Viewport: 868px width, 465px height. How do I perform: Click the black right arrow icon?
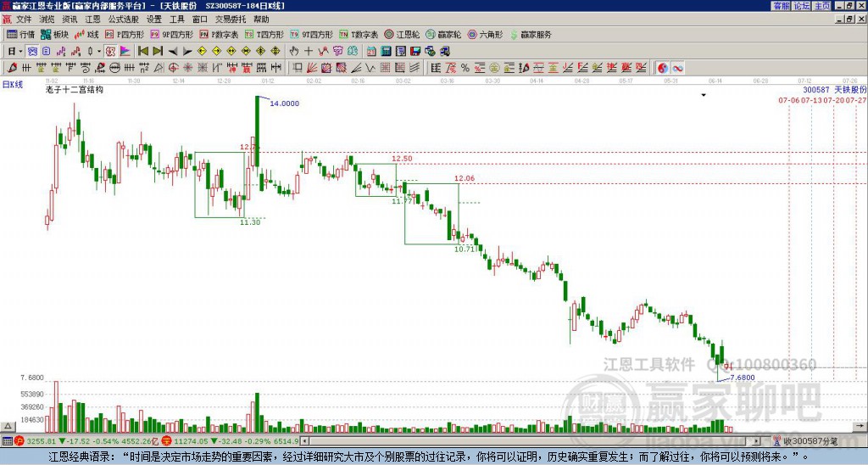[187, 52]
